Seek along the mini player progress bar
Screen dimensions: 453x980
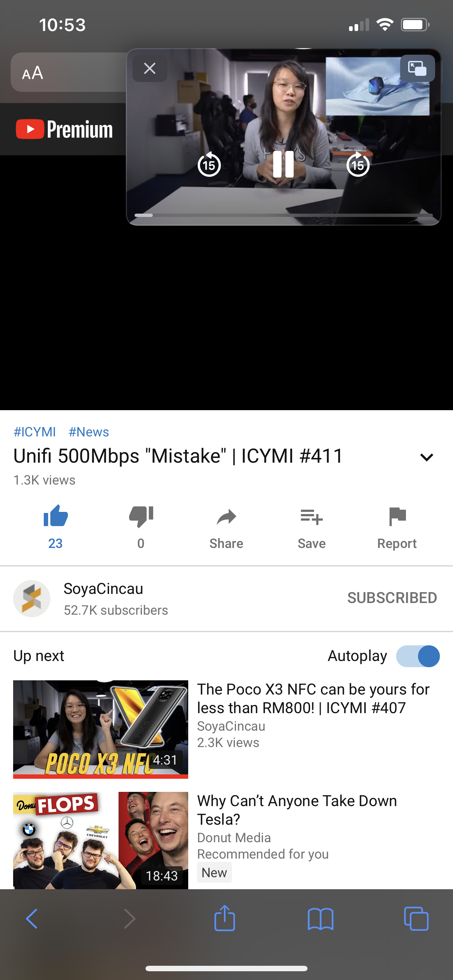(284, 215)
